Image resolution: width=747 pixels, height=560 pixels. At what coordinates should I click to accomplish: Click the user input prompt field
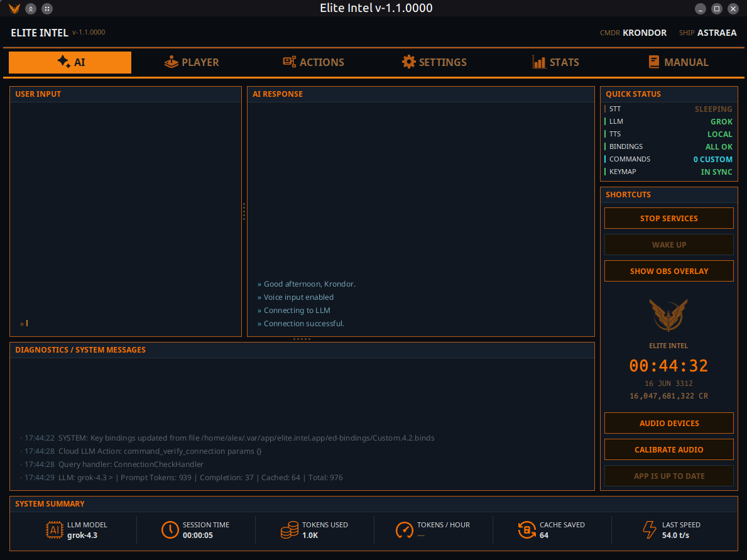(x=126, y=323)
